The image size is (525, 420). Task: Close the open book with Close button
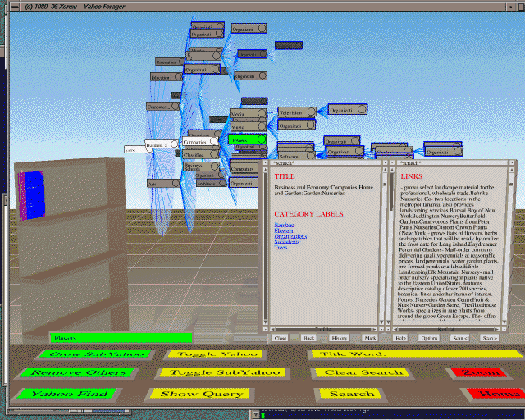tap(280, 338)
